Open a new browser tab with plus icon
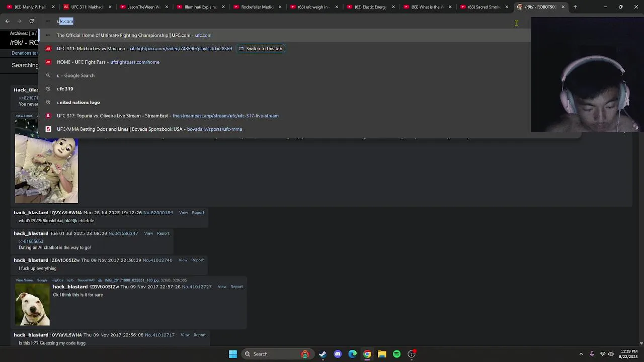 tap(575, 7)
